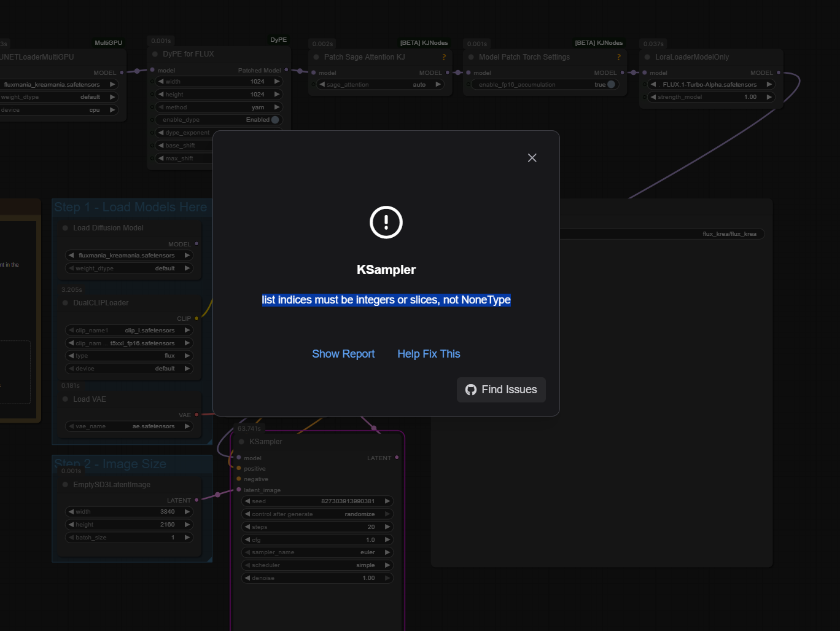Open help for Patch Sage Attention KJ node
Screen dimensions: 840x631
point(444,57)
